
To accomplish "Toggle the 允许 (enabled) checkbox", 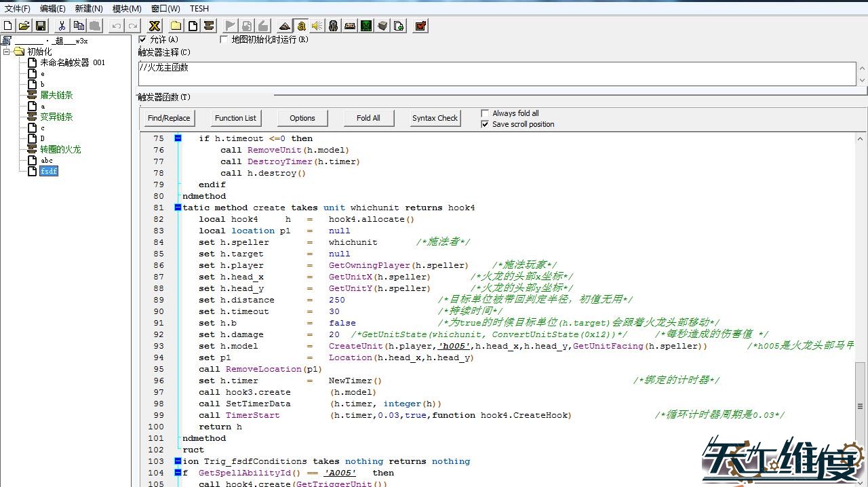I will (x=142, y=39).
